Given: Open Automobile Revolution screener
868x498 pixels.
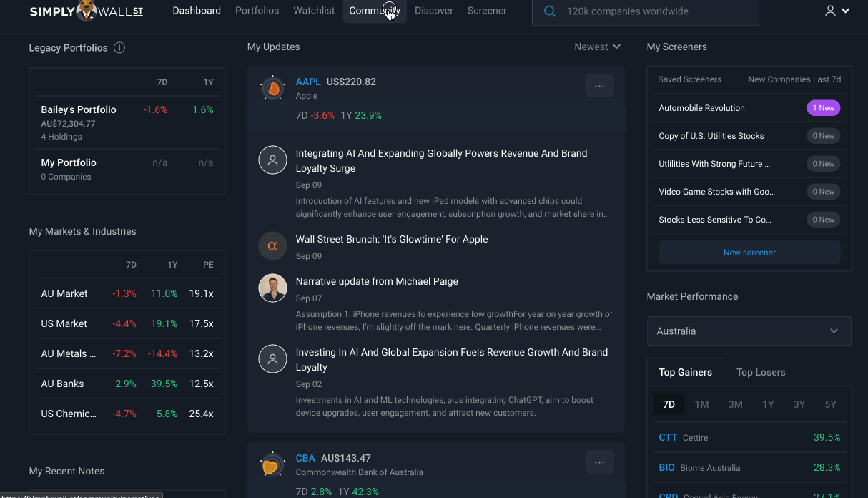Looking at the screenshot, I should click(x=701, y=108).
